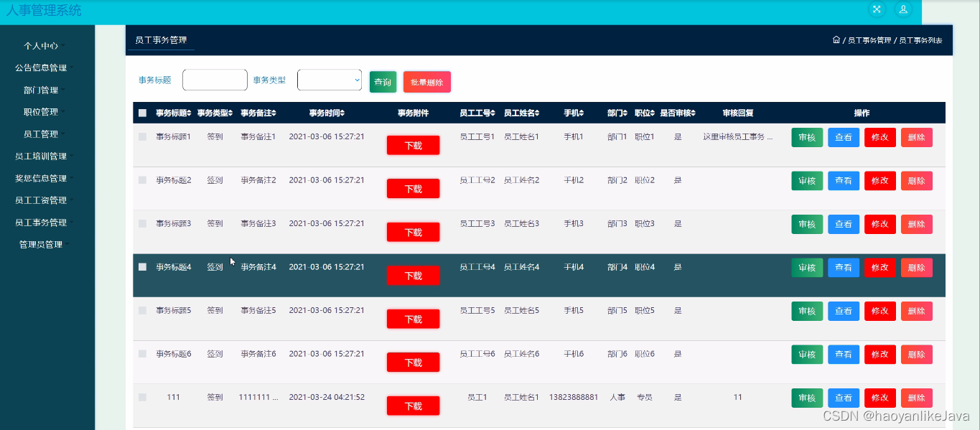Sort by 事务备注 column arrows
This screenshot has height=430, width=980.
pyautogui.click(x=274, y=113)
